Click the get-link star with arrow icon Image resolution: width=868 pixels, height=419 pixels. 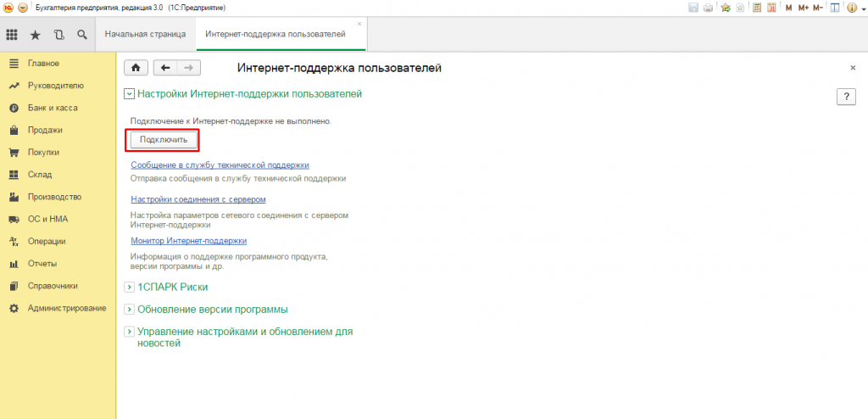[726, 8]
